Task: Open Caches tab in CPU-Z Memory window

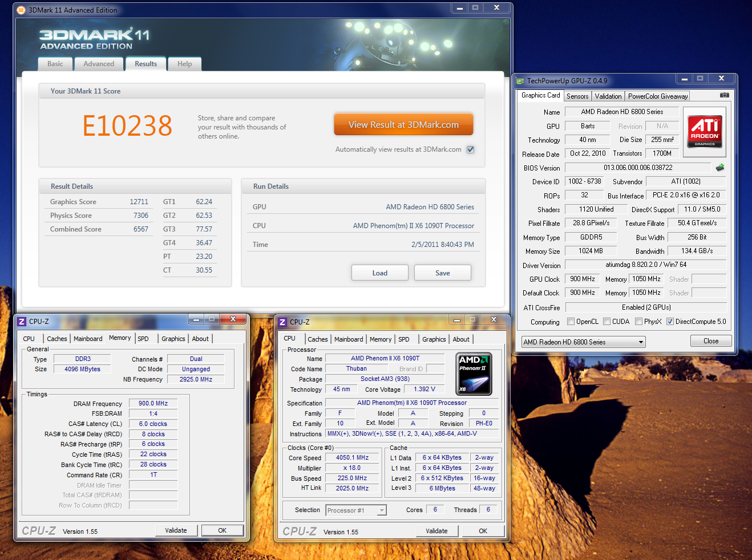Action: [57, 339]
